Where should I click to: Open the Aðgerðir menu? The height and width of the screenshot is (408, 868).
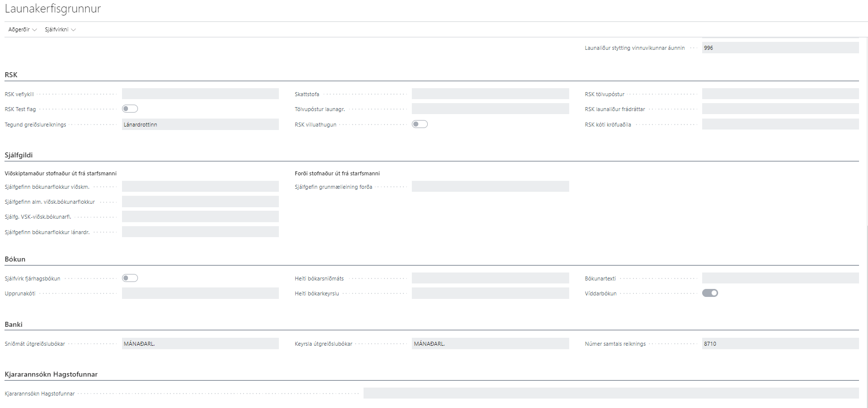(x=22, y=30)
